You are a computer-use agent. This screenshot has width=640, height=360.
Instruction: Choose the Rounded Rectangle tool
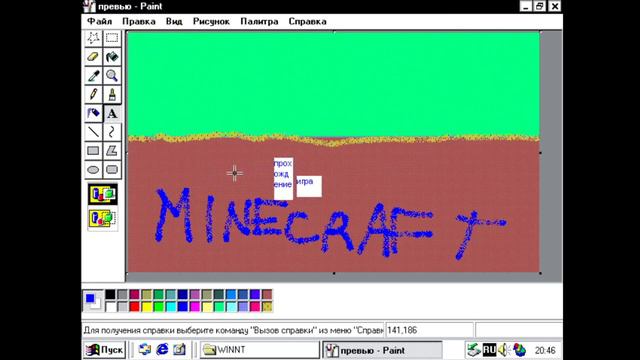click(x=112, y=169)
